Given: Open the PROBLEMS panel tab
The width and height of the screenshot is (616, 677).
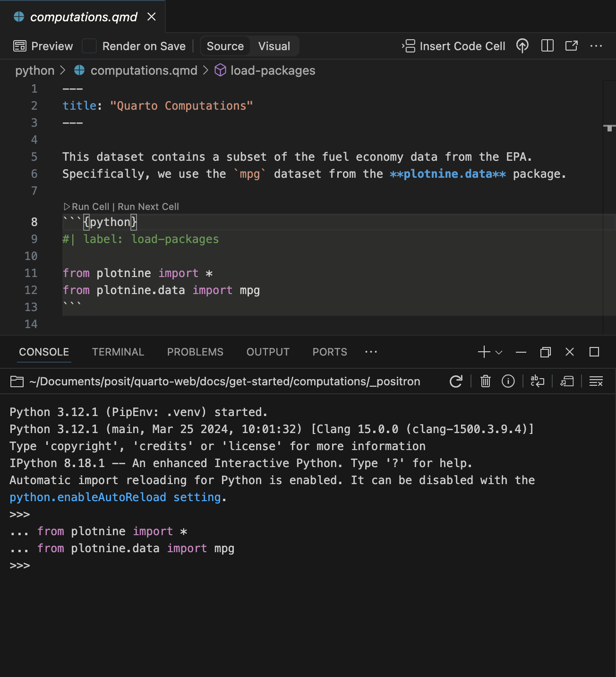Looking at the screenshot, I should pyautogui.click(x=195, y=352).
